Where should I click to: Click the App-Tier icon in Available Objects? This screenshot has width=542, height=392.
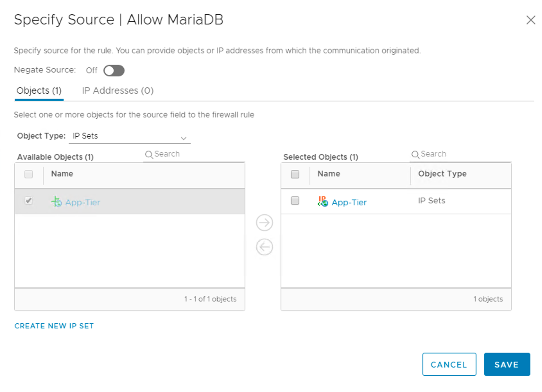pos(57,202)
